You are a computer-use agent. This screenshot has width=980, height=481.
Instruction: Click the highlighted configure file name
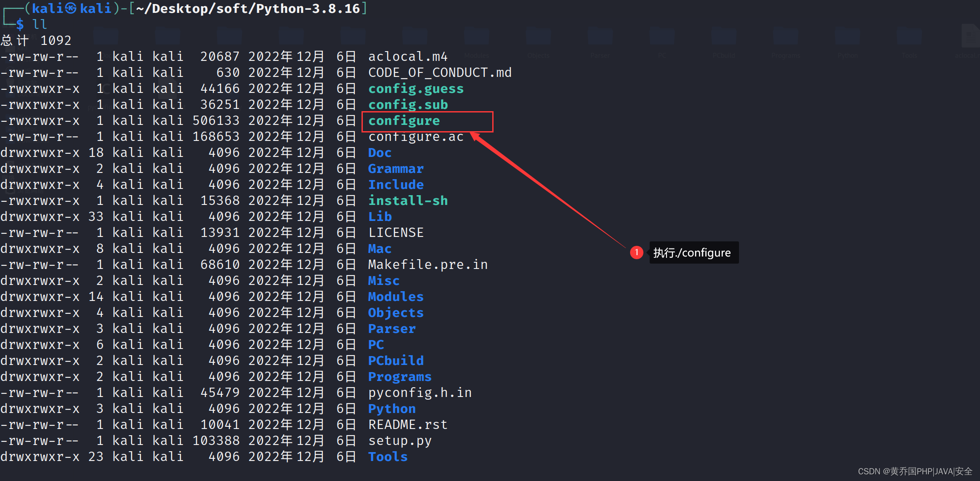pyautogui.click(x=404, y=121)
